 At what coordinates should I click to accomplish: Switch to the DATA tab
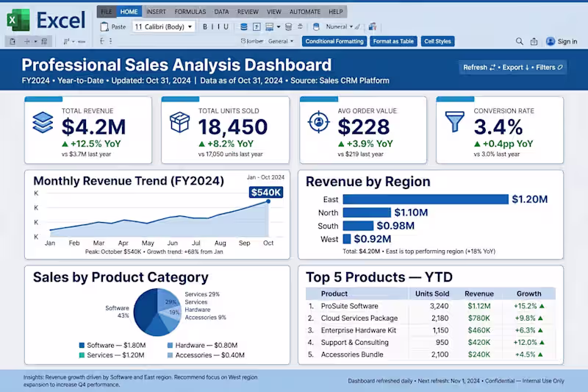221,12
